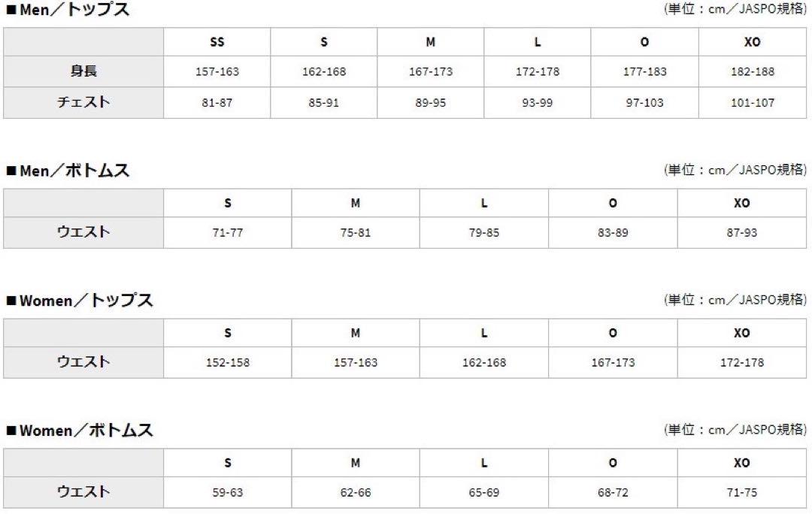Click the 身長 row label
812x514 pixels.
click(x=83, y=71)
